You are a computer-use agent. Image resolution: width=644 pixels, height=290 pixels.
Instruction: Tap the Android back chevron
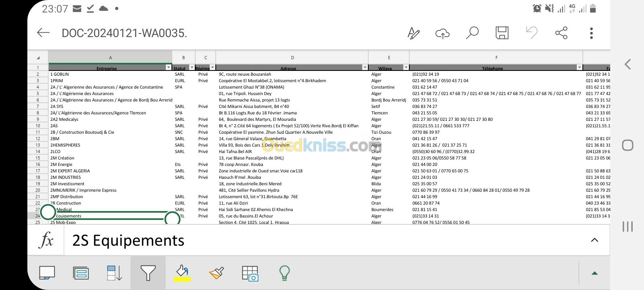click(x=627, y=64)
